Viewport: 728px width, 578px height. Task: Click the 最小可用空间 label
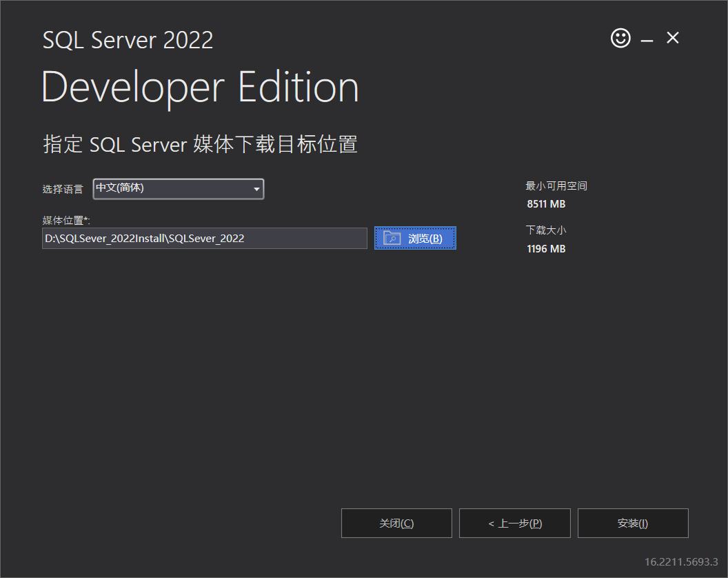(556, 186)
